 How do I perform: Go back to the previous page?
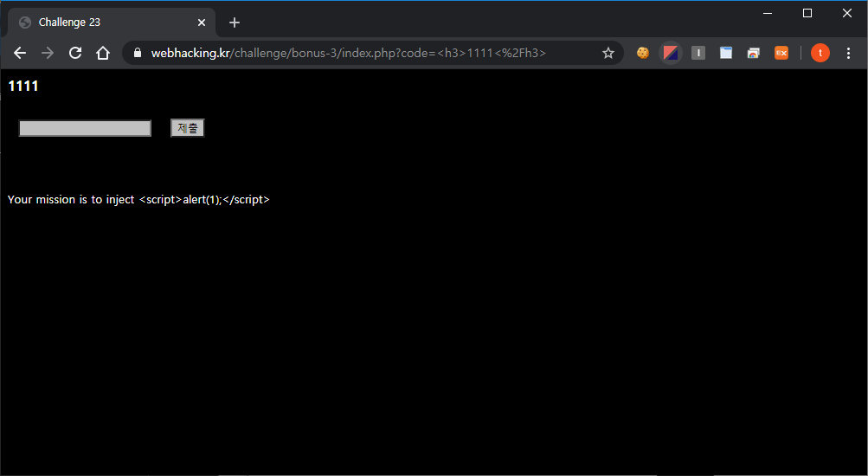pos(20,53)
